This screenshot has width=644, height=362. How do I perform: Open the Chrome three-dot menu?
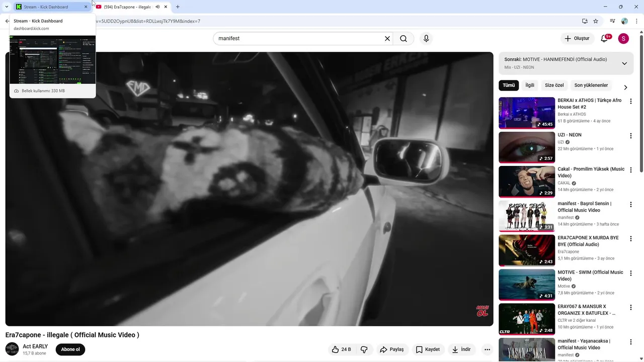point(636,21)
